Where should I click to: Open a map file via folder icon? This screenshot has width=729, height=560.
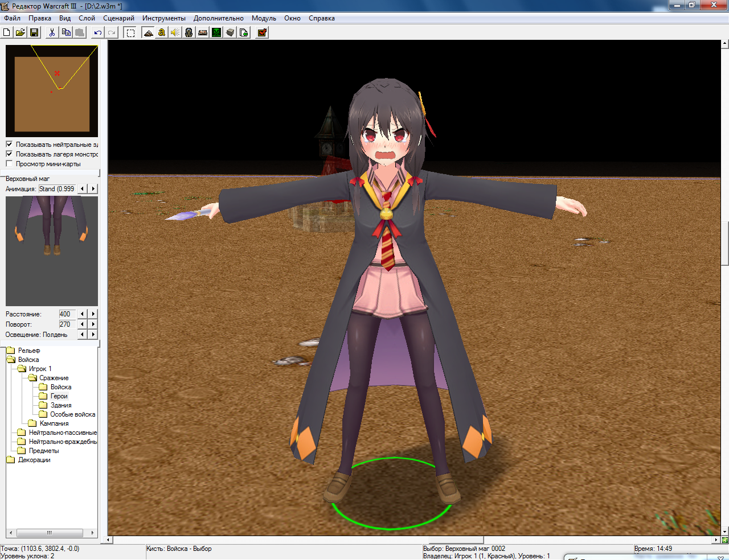tap(20, 32)
